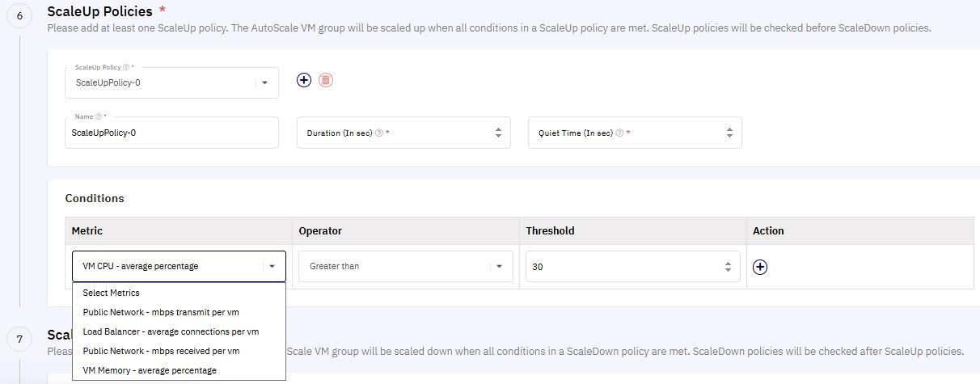Viewport: 980px width, 384px height.
Task: Delete the ScaleUp policy with trash icon
Action: click(x=326, y=80)
